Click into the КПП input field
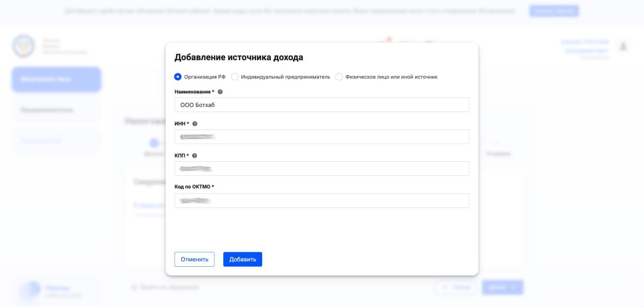 point(321,169)
